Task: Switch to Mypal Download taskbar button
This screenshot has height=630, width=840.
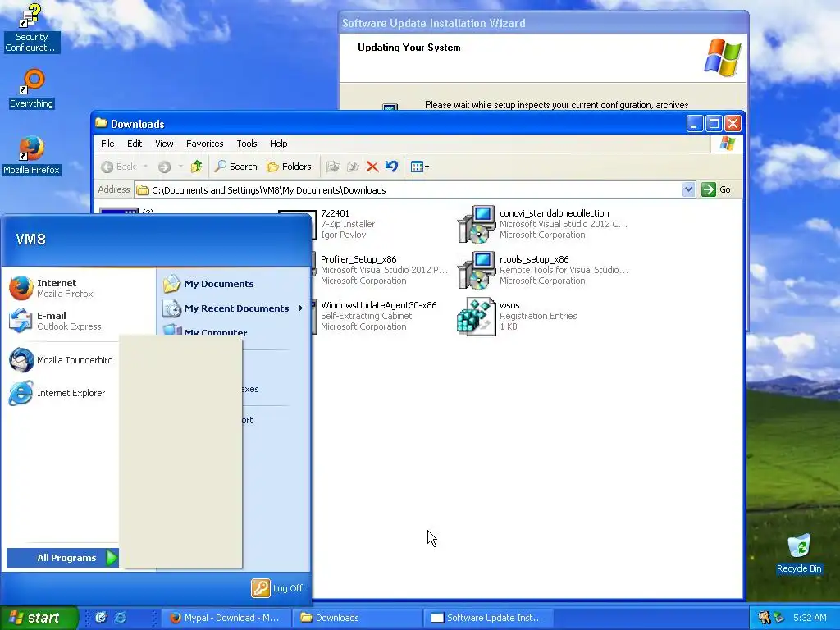Action: pos(226,618)
